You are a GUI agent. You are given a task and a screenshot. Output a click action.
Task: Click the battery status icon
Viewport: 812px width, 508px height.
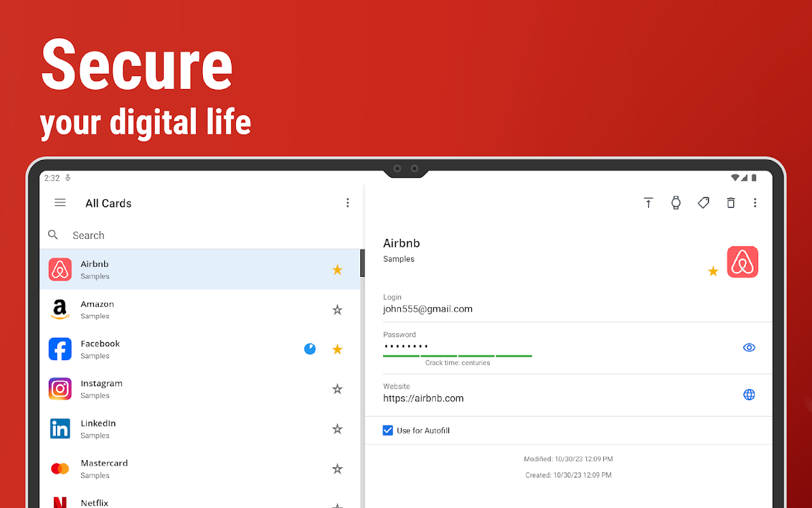click(x=754, y=178)
